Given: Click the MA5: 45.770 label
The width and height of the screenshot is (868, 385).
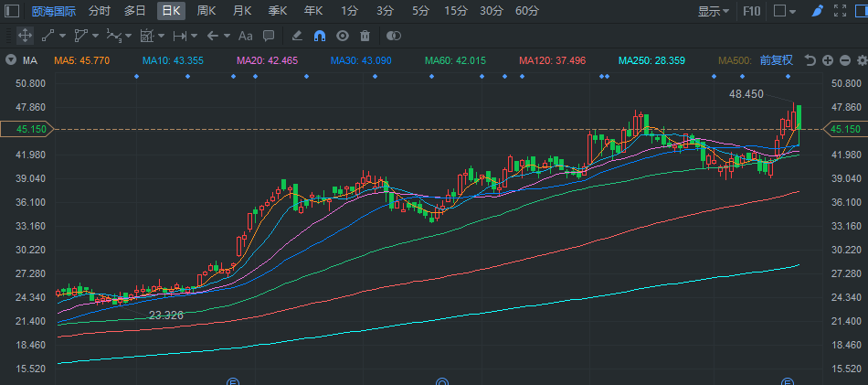Looking at the screenshot, I should (82, 60).
